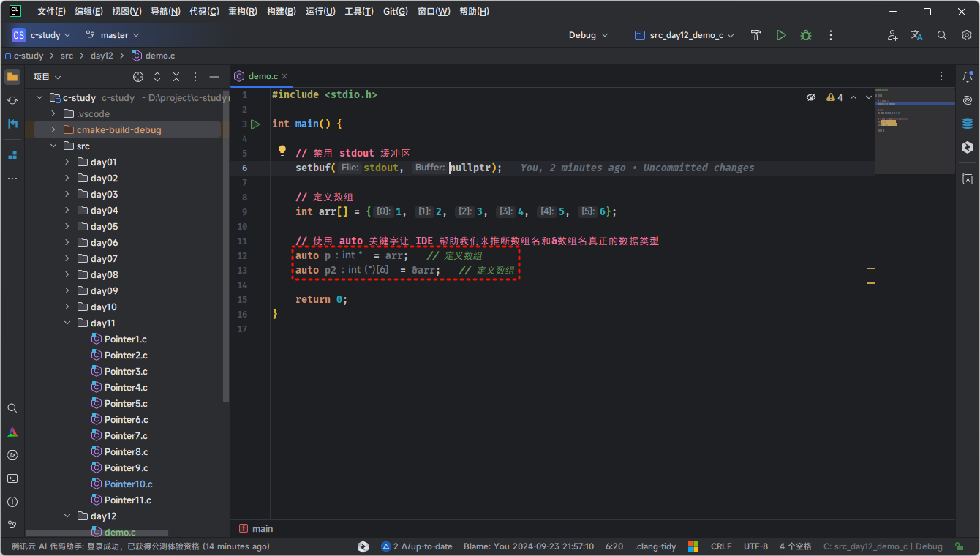Open the Git tool window
Viewport: 980px width, 556px height.
pos(12,525)
